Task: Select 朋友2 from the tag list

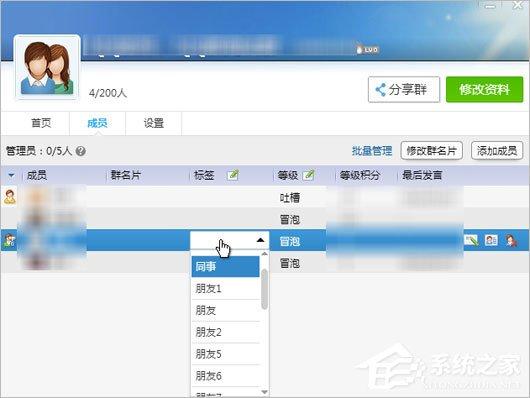Action: [x=225, y=332]
